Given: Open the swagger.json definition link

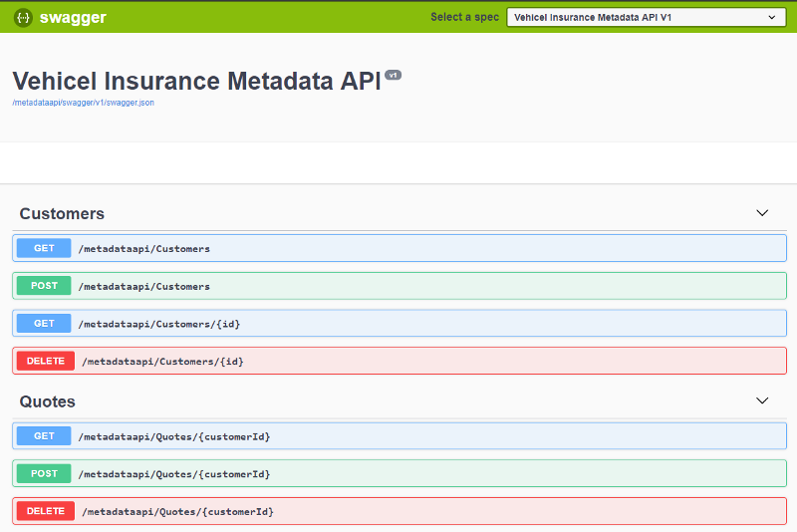Looking at the screenshot, I should click(x=83, y=103).
